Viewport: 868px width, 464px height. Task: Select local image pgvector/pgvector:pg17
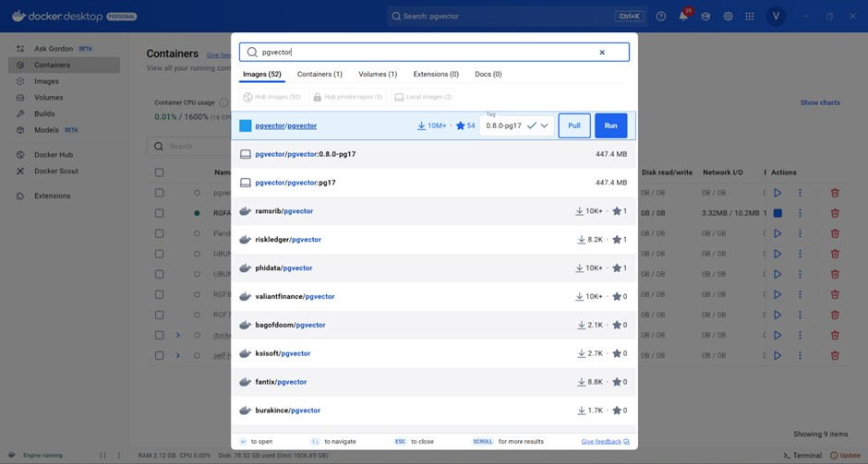click(434, 183)
